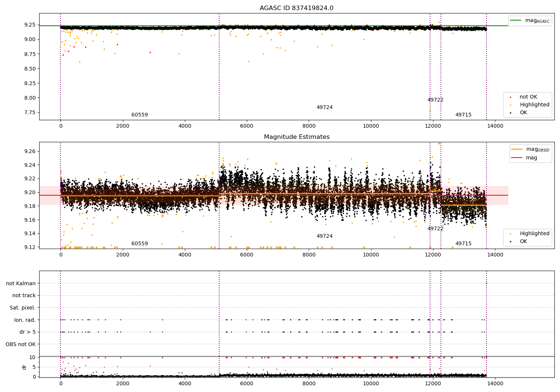Click obsid label 49715 in top plot
The image size is (560, 392).
click(x=463, y=115)
